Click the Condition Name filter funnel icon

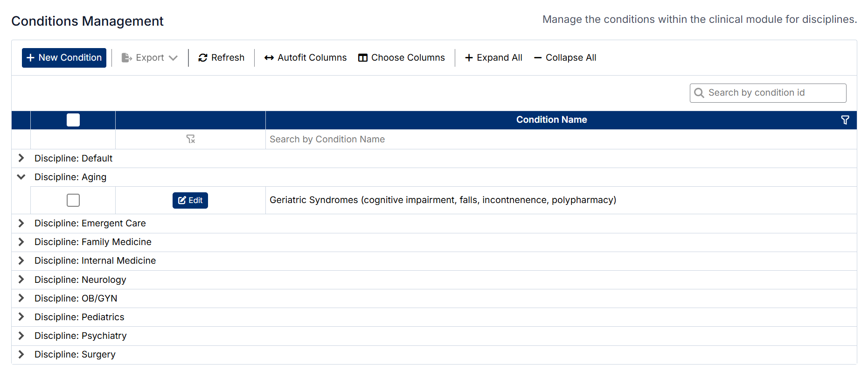click(845, 120)
